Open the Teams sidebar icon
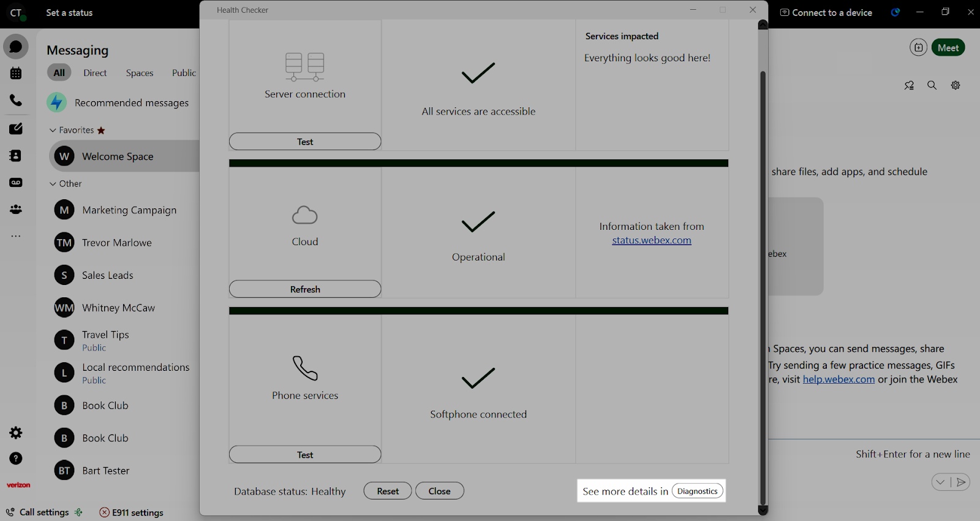980x521 pixels. tap(16, 210)
